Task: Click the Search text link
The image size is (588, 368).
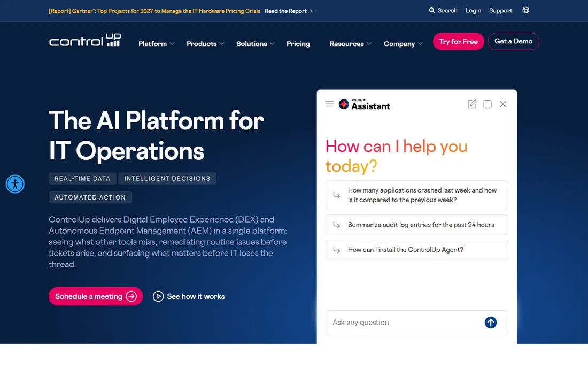Action: (x=447, y=11)
